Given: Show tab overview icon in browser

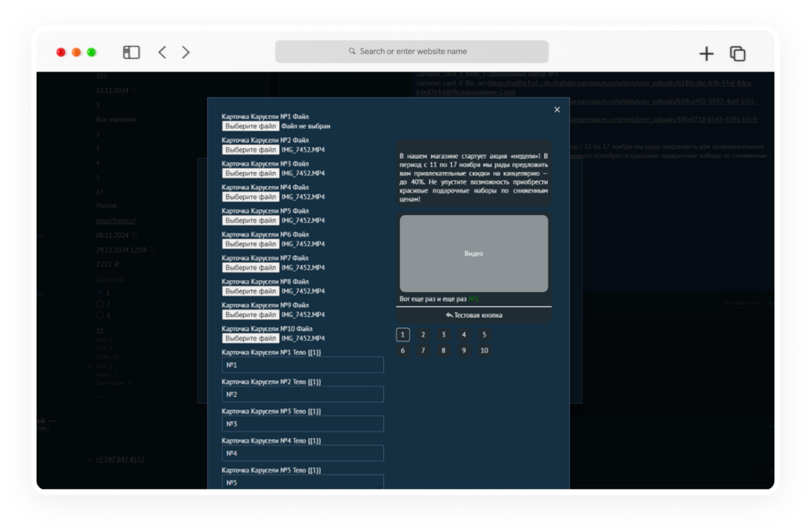Looking at the screenshot, I should pyautogui.click(x=737, y=53).
